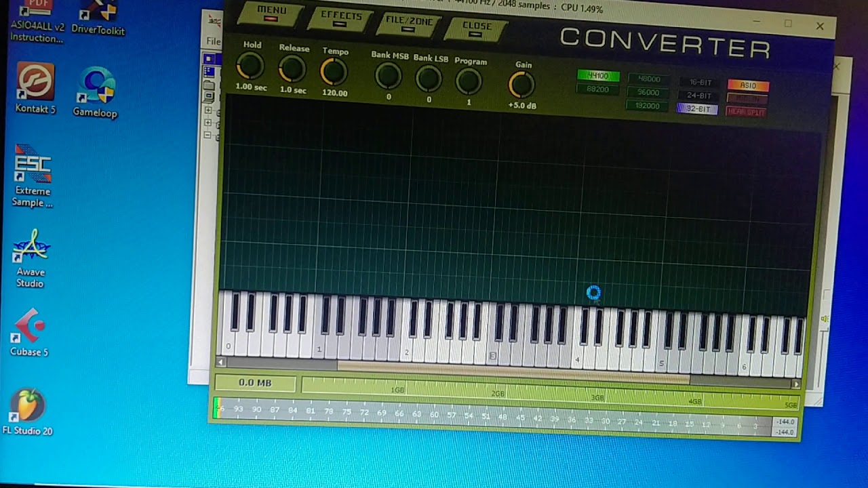Open the Cubase 5 desktop shortcut
The width and height of the screenshot is (868, 488).
click(29, 332)
